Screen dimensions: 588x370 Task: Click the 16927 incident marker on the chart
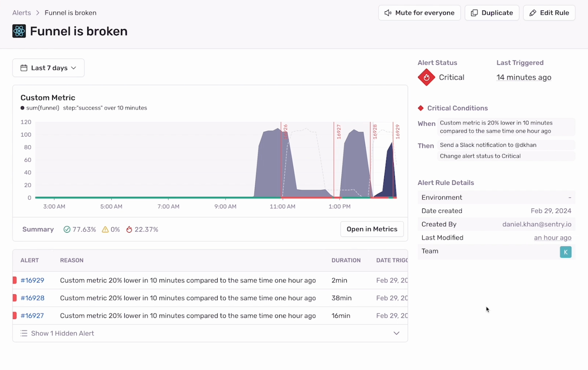(x=338, y=132)
